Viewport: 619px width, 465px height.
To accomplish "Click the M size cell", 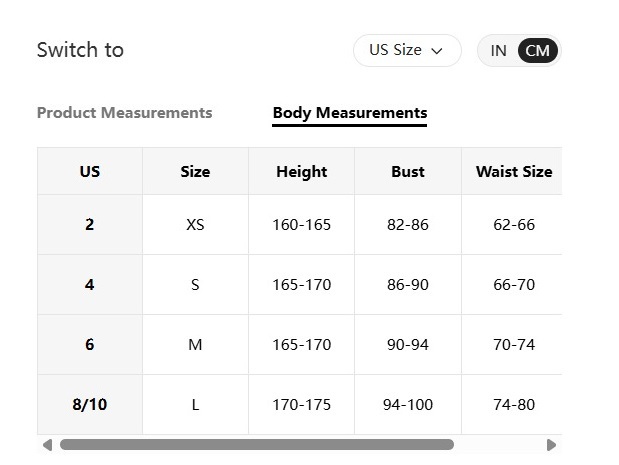I will coord(195,345).
